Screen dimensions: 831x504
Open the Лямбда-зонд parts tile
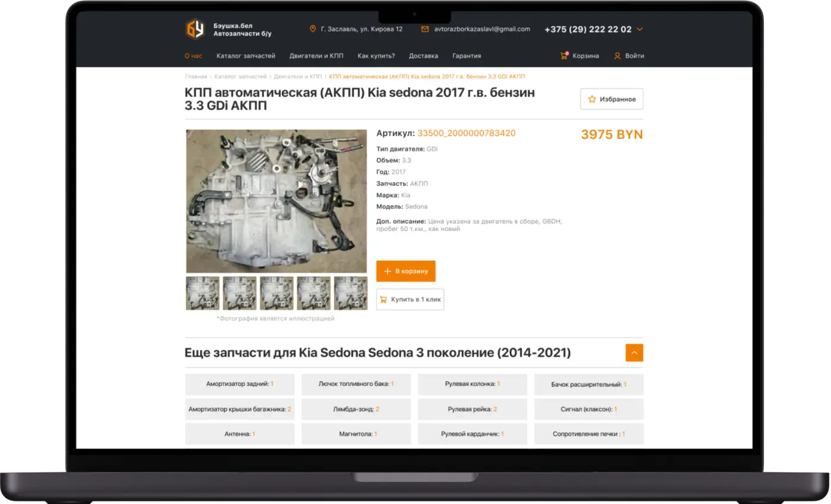[x=356, y=410]
